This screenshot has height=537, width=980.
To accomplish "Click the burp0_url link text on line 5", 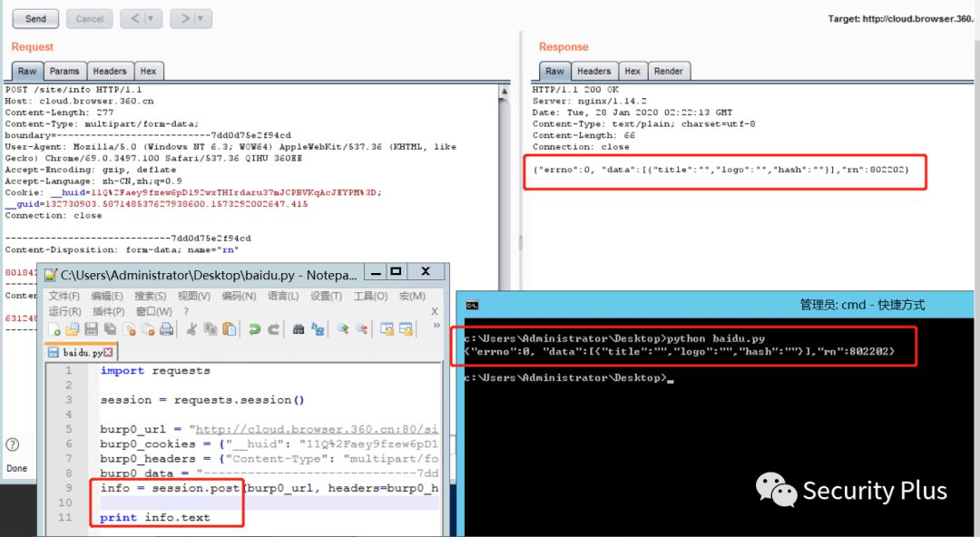I will (317, 429).
